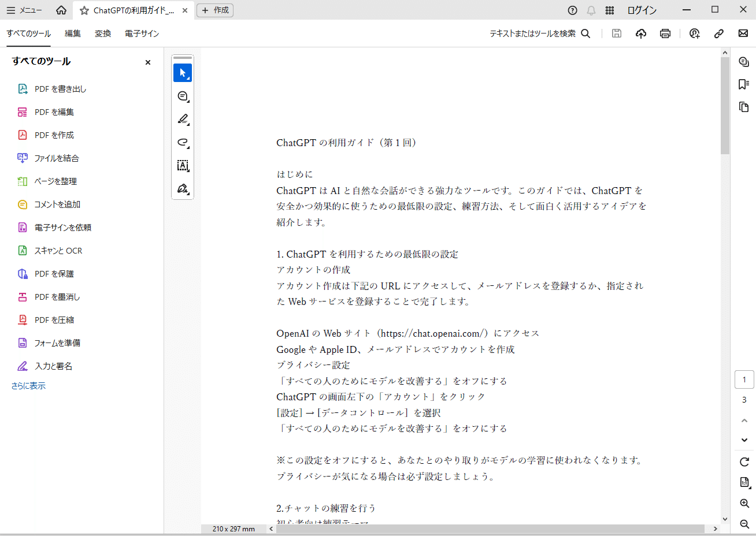Viewport: 756px width, 536px height.
Task: Open the 編集 menu tab
Action: [x=73, y=33]
